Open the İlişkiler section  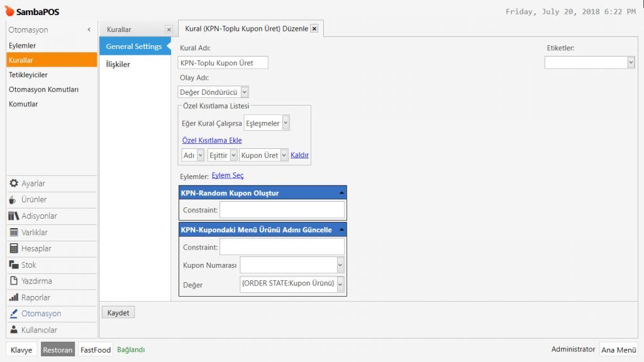point(118,64)
